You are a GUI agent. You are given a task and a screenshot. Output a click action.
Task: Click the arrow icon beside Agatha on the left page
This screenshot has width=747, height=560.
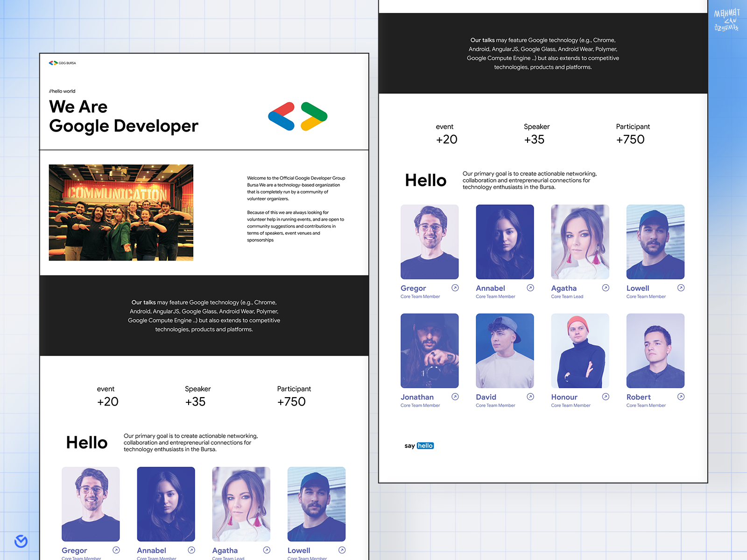267,550
